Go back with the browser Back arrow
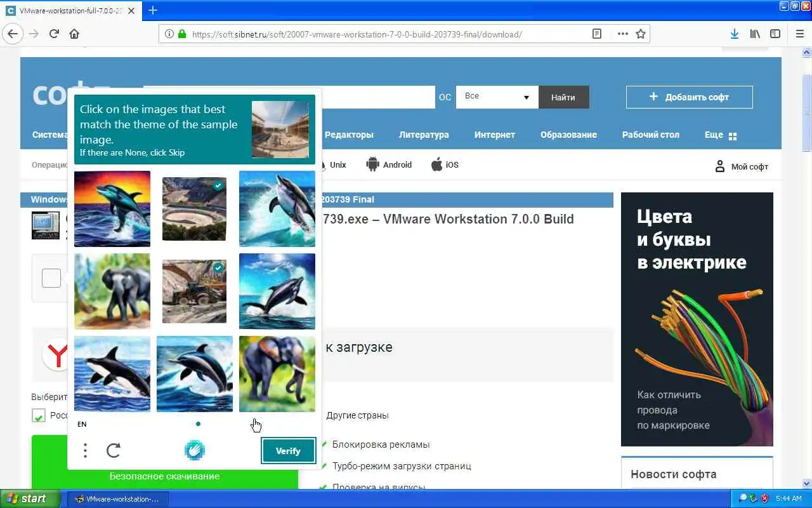Image resolution: width=812 pixels, height=508 pixels. click(x=13, y=34)
